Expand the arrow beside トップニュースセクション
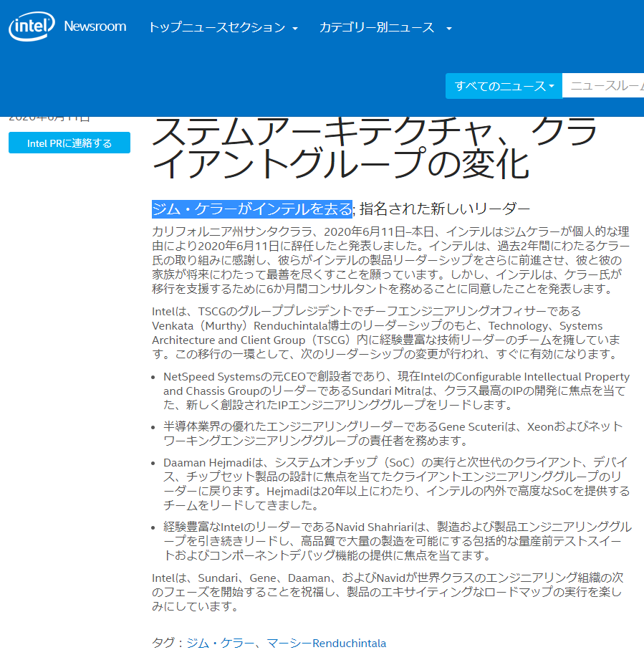Image resolution: width=644 pixels, height=660 pixels. [295, 29]
